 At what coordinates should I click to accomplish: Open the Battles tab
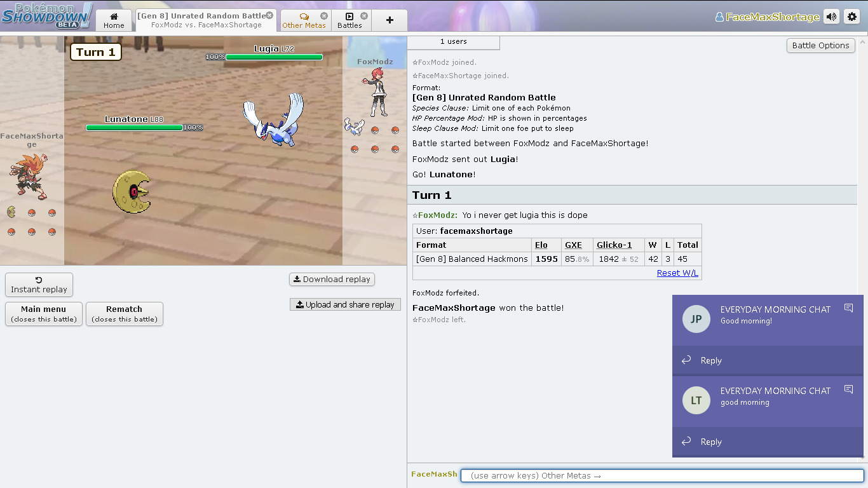(349, 20)
